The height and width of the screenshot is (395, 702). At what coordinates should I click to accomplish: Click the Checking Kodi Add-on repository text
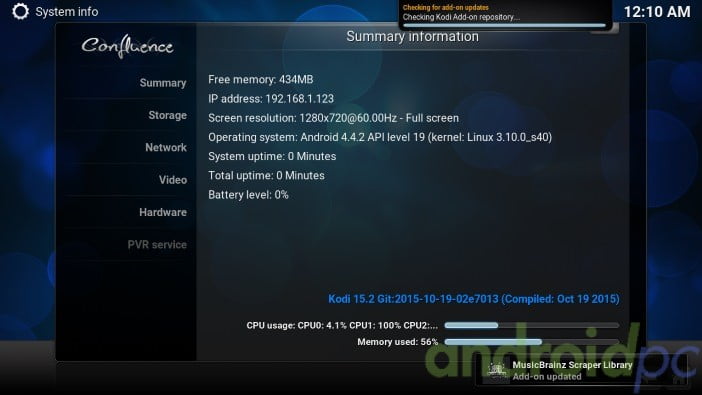pyautogui.click(x=461, y=17)
